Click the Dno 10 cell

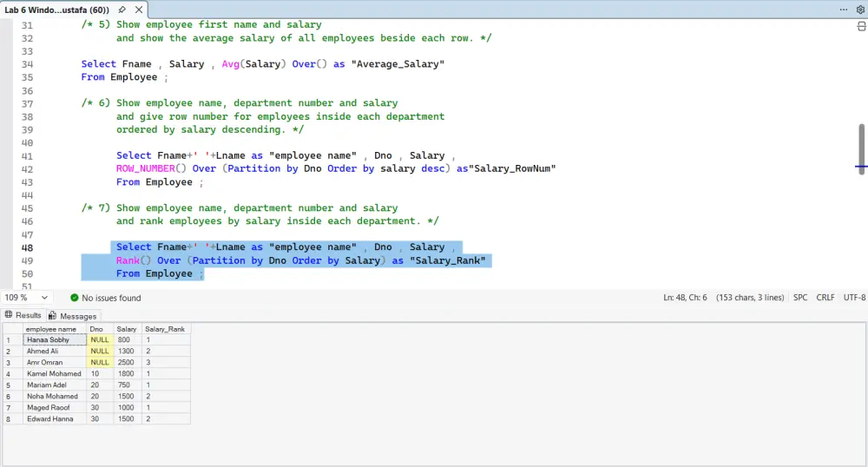(100, 374)
